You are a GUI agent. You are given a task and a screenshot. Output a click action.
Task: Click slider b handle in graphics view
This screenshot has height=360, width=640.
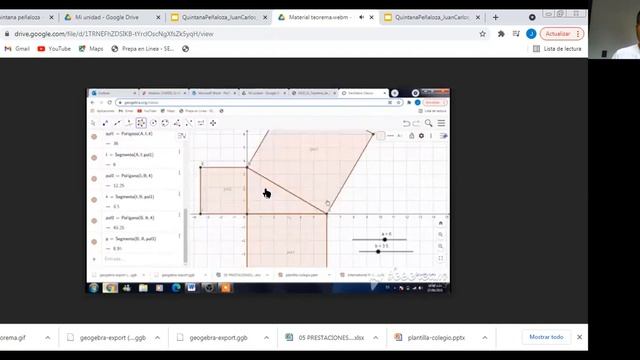[x=378, y=251]
